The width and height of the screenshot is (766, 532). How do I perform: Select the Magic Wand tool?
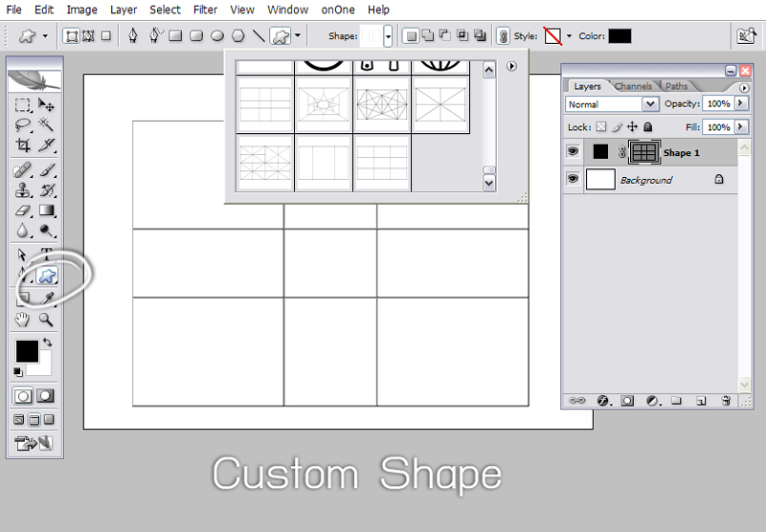[x=46, y=125]
